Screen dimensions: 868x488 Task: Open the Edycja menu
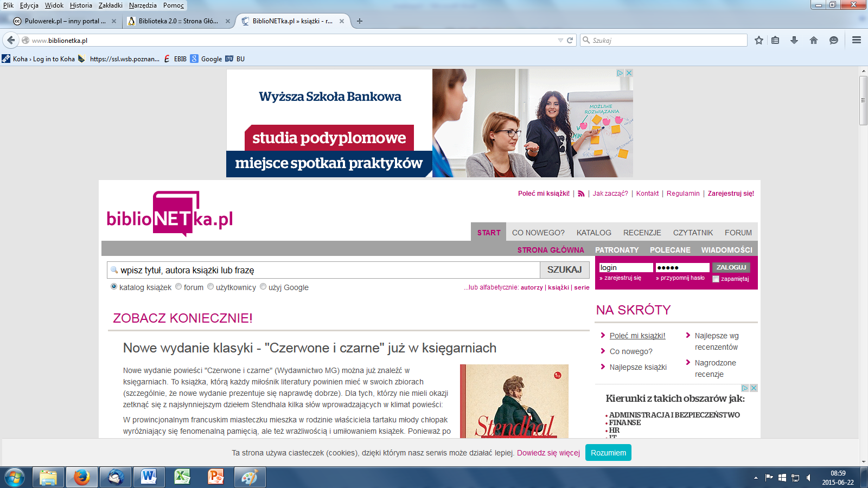pyautogui.click(x=29, y=5)
